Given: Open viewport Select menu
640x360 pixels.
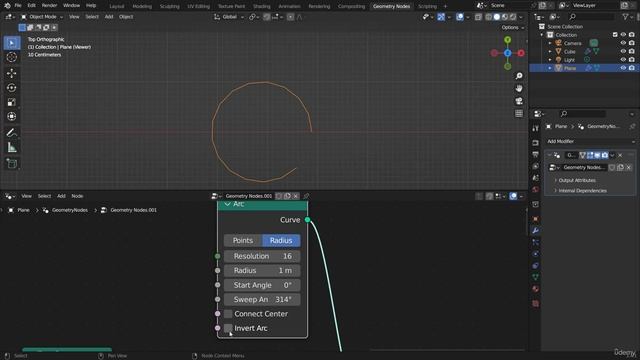Looking at the screenshot, I should pyautogui.click(x=92, y=17).
